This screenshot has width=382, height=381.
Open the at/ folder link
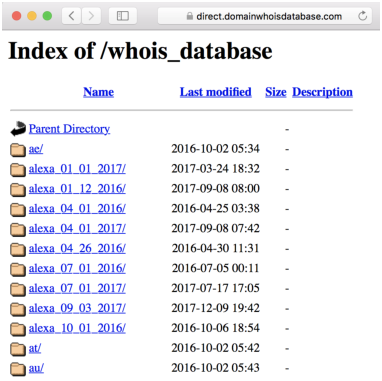pyautogui.click(x=35, y=348)
